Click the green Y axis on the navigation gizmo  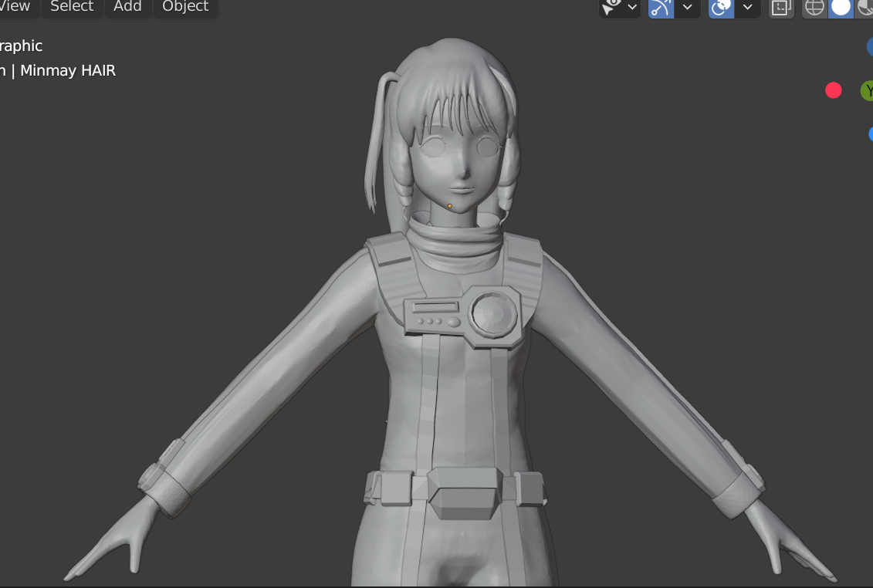point(868,90)
